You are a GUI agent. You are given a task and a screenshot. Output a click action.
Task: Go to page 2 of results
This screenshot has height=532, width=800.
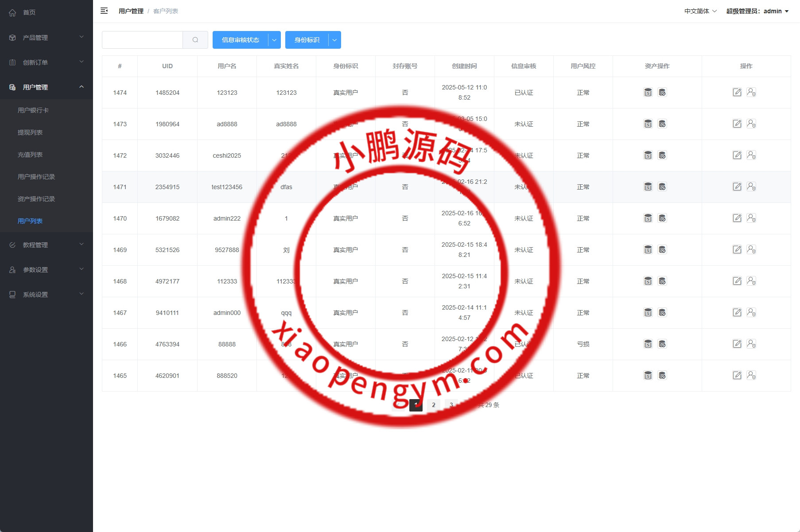[434, 405]
